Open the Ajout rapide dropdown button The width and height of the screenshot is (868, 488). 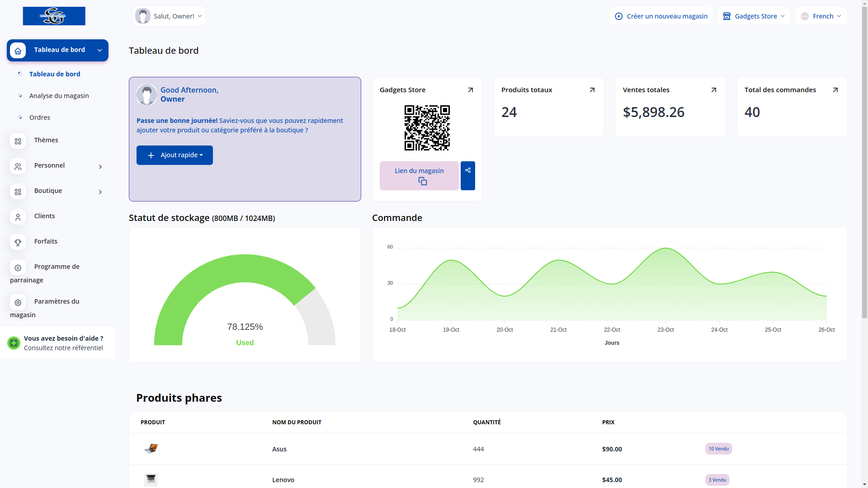coord(175,155)
